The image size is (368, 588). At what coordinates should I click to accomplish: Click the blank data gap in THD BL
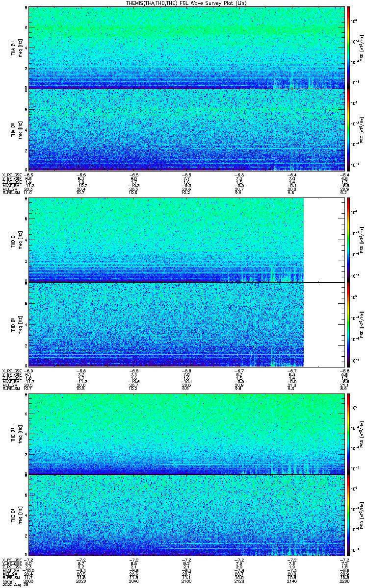(324, 240)
